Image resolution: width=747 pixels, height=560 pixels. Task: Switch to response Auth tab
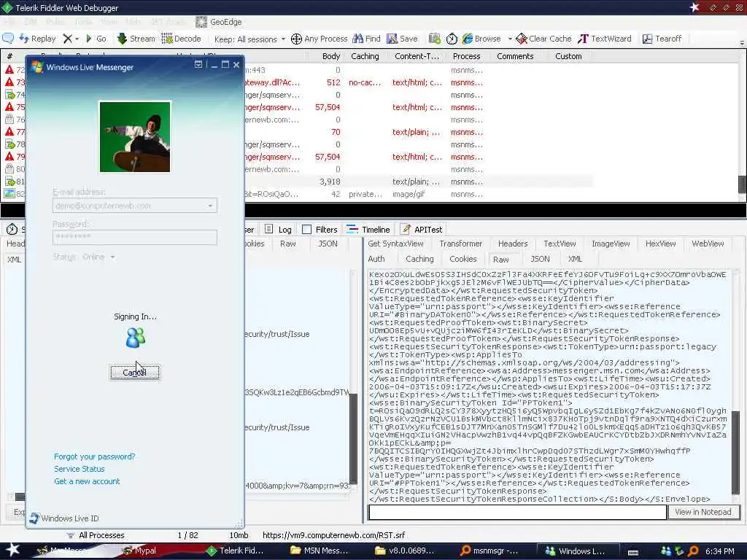pyautogui.click(x=376, y=259)
